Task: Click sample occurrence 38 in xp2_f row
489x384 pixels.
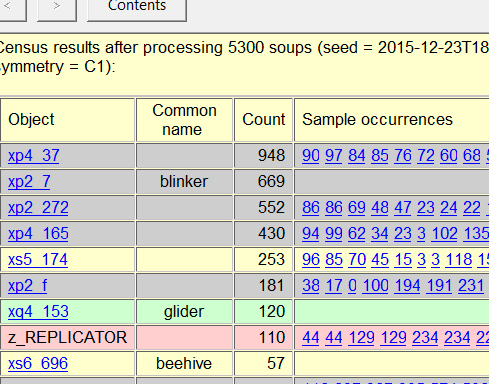Action: pos(311,286)
